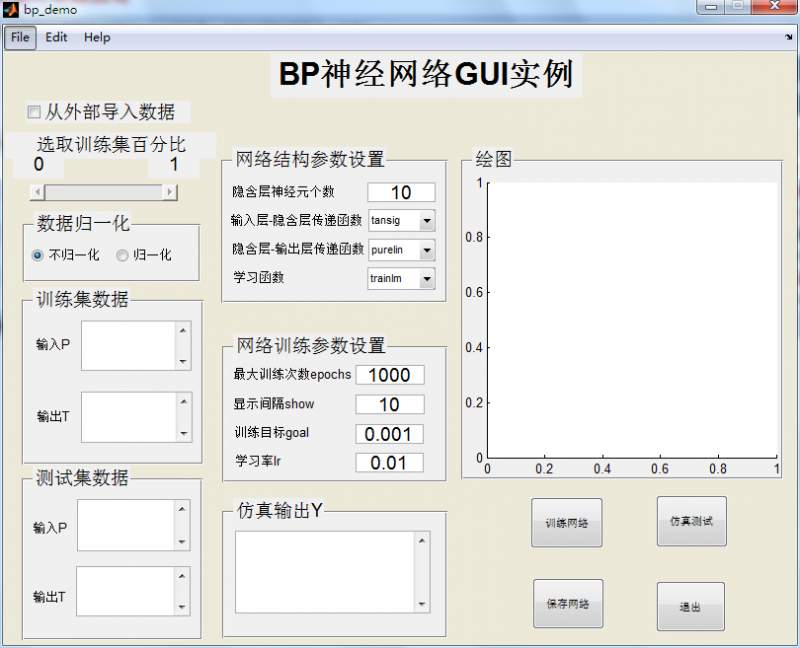This screenshot has height=648, width=800.
Task: Click the dock arrow icon on menu bar
Action: tap(788, 37)
